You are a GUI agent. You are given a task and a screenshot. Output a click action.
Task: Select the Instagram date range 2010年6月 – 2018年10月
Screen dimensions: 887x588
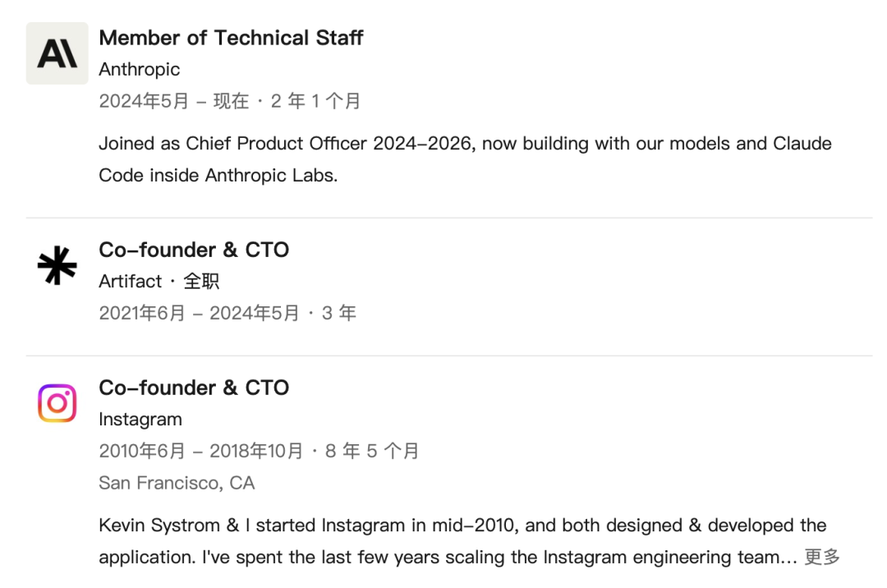(201, 451)
